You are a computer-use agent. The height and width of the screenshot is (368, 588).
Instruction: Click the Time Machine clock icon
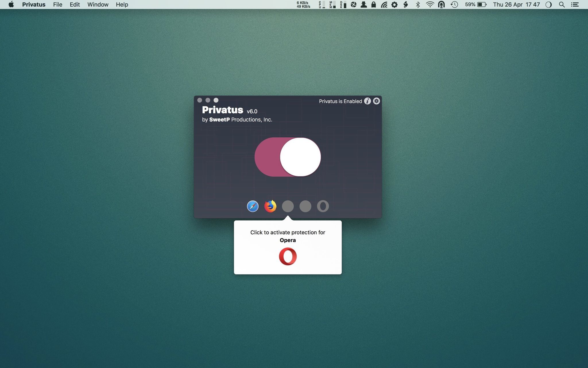tap(454, 5)
